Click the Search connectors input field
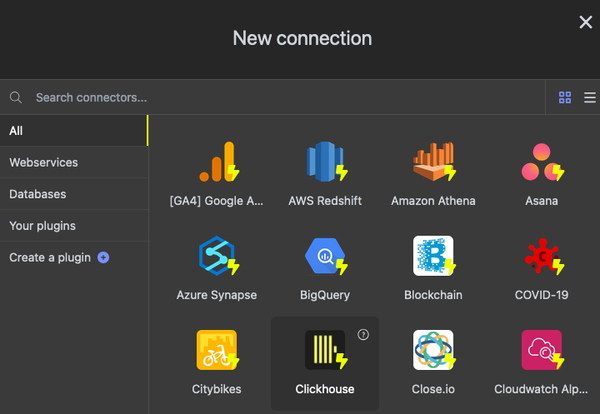The height and width of the screenshot is (414, 600). (280, 98)
